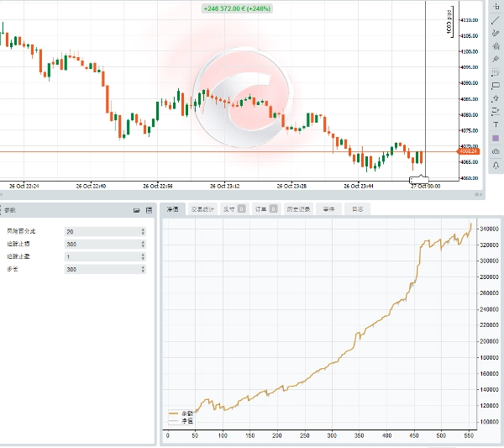
Task: Select the up arrow marker tool
Action: coord(496,98)
